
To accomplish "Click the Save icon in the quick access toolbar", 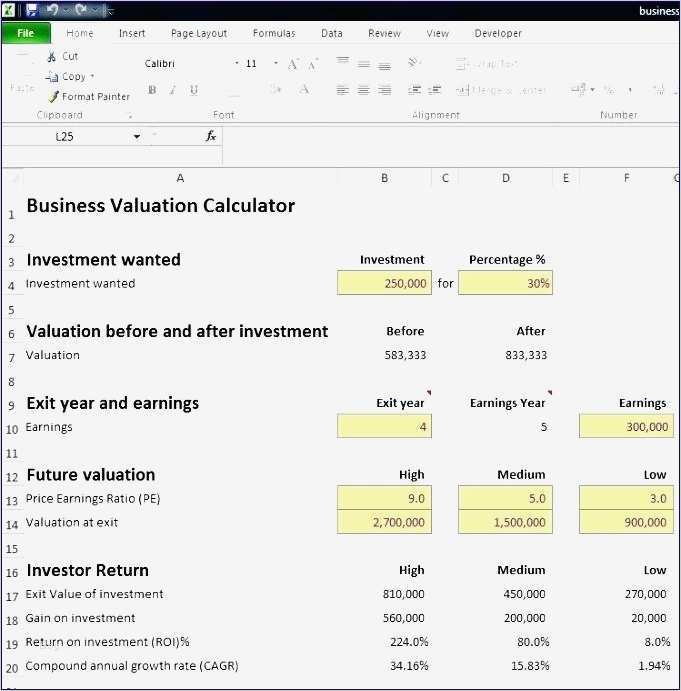I will tap(31, 10).
